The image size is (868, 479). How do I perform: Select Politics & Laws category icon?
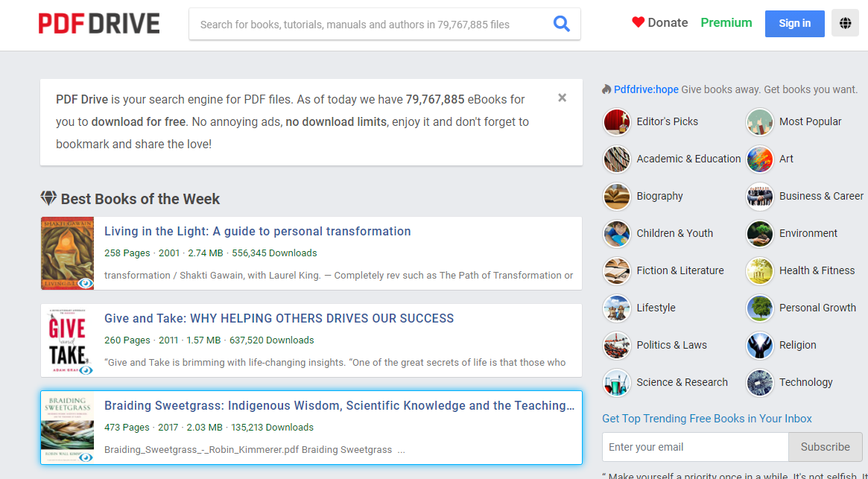point(617,345)
